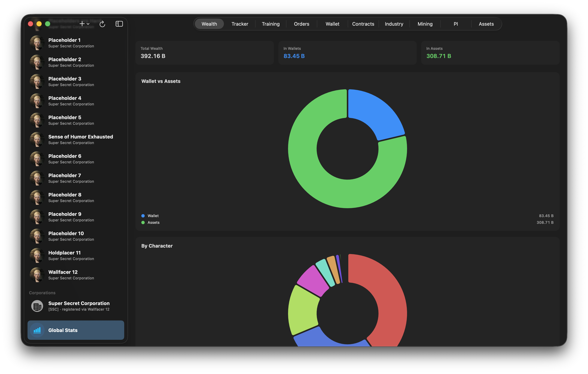Click the Global Stats bar-chart icon
This screenshot has width=588, height=374.
coord(37,330)
